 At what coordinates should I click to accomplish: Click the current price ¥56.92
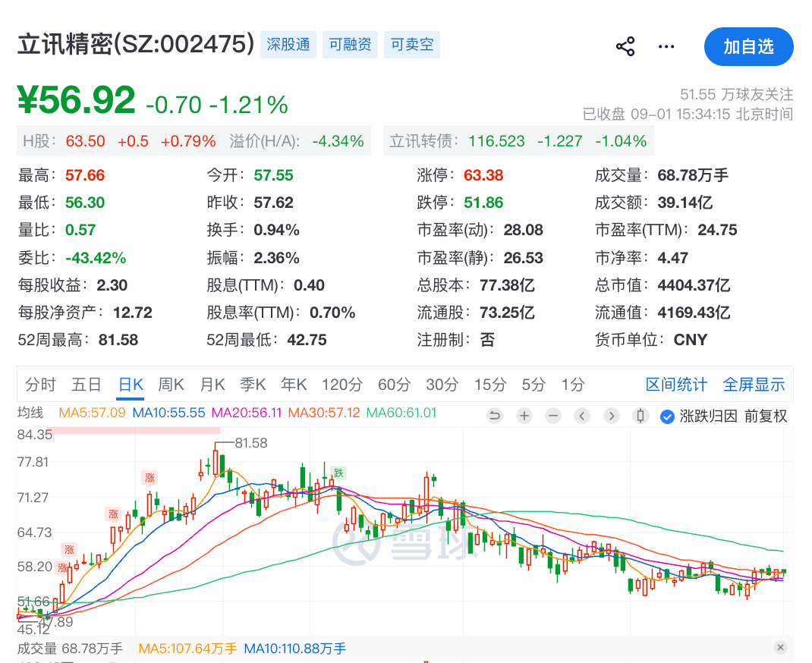click(x=77, y=100)
